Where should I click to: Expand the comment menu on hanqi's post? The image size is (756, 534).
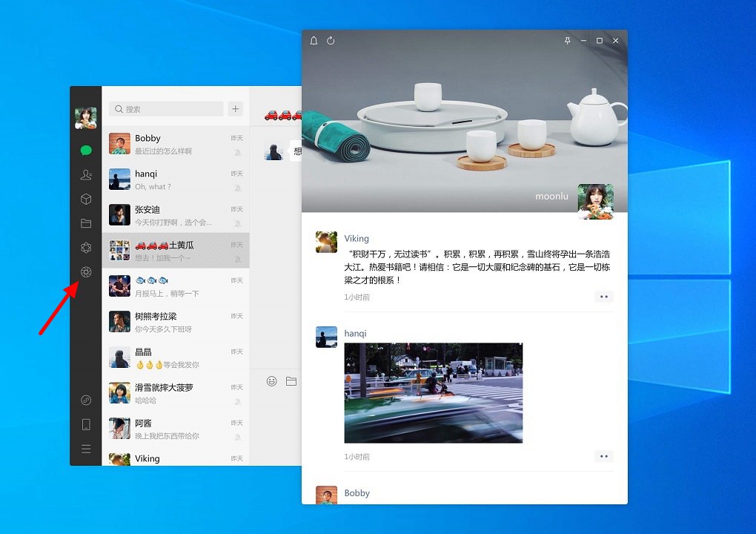click(604, 455)
